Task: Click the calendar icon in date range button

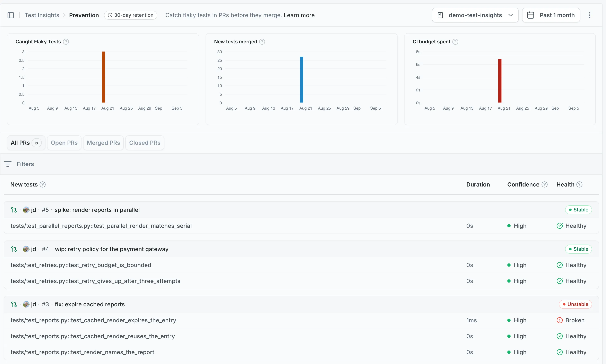Action: coord(531,15)
